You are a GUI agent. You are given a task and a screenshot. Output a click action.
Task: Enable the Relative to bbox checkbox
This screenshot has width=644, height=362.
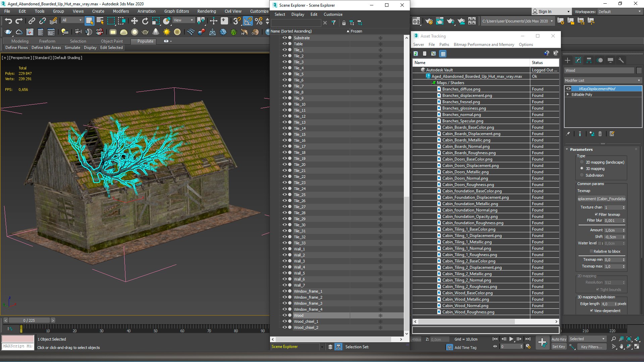(591, 251)
